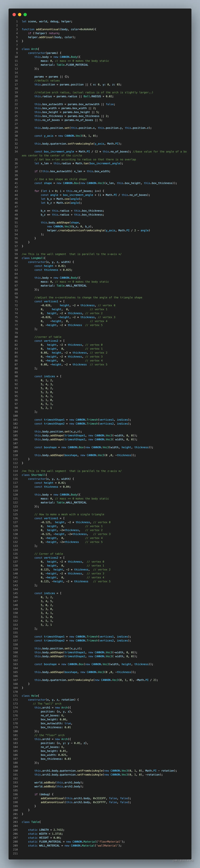200x868 pixels.
Task: Click the 'parallel to the z-axis' comment
Action: point(72,471)
